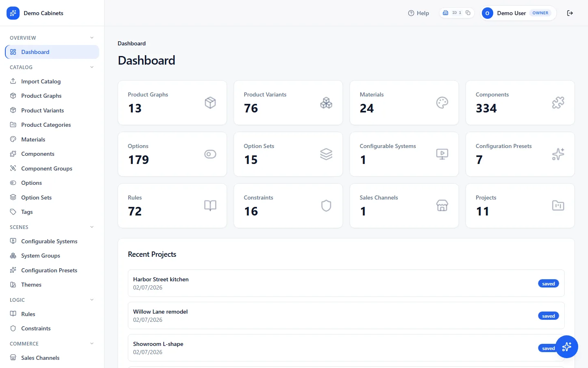
Task: Click the Option Sets card layers icon
Action: click(x=326, y=154)
